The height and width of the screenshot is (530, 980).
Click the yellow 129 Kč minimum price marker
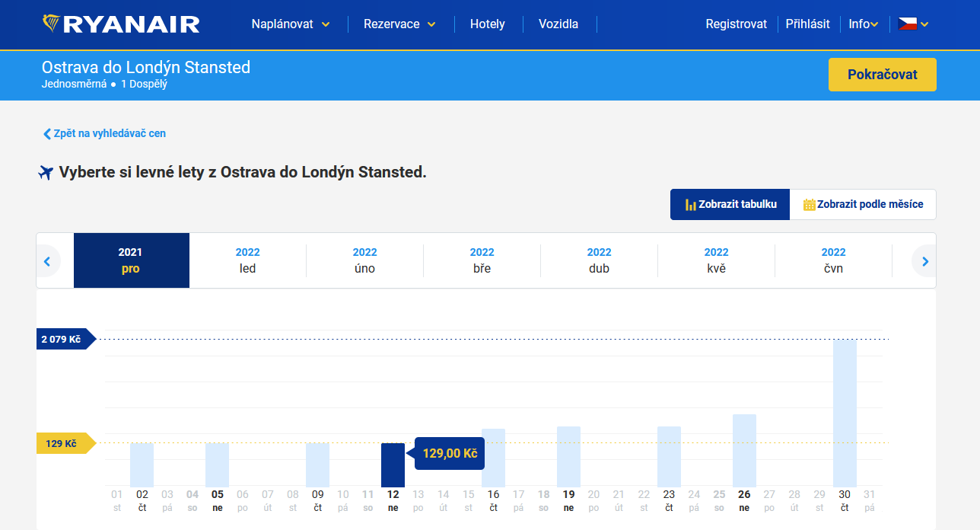[x=65, y=443]
